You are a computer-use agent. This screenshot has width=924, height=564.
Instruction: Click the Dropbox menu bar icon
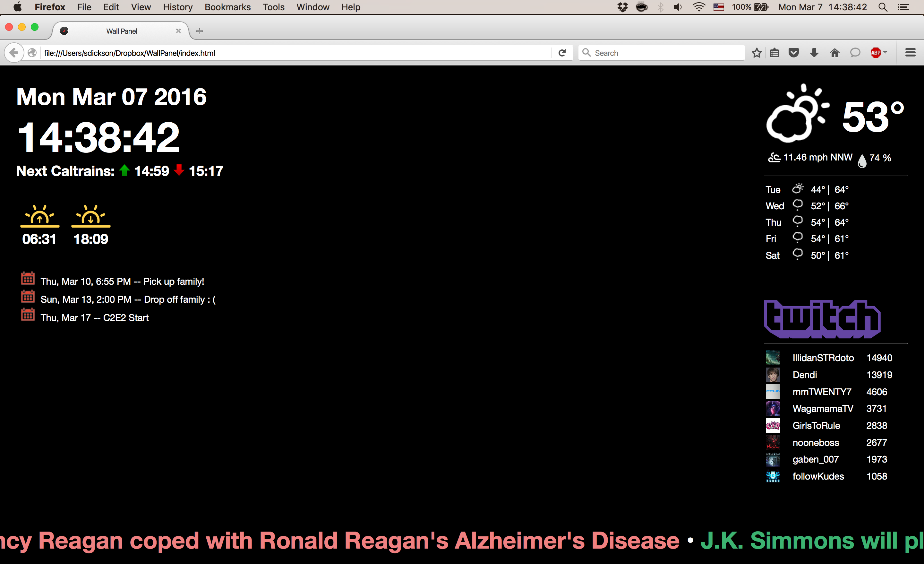(x=622, y=7)
